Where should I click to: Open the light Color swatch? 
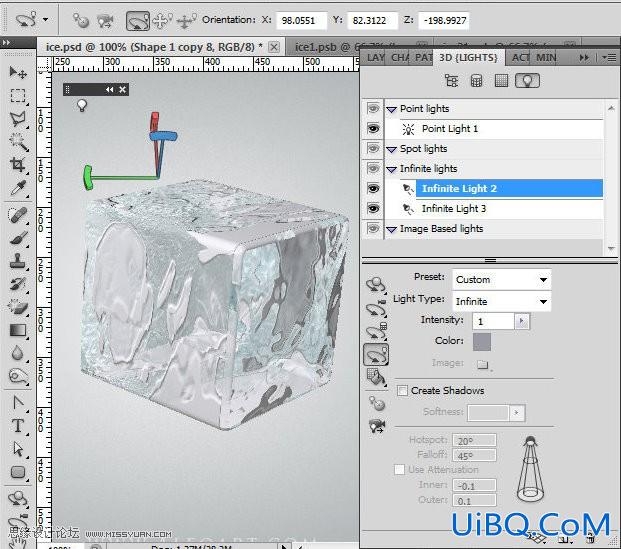[482, 342]
